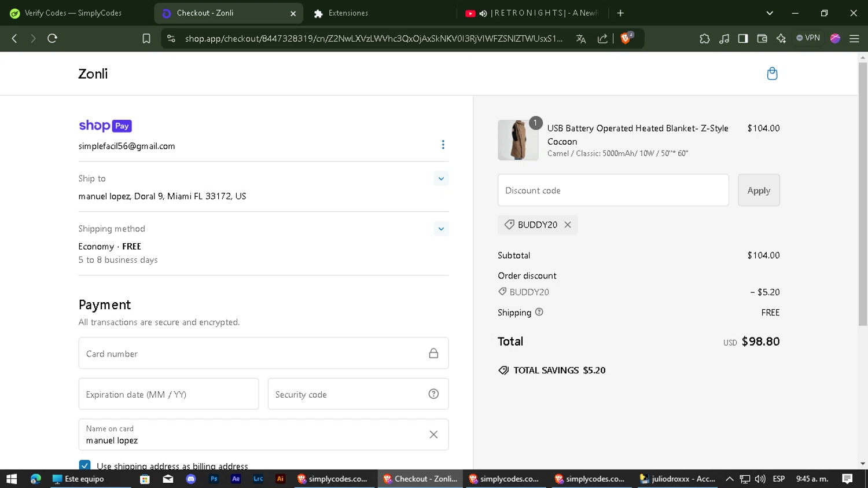Open the Shop Pay account options menu
This screenshot has height=488, width=868.
(x=443, y=145)
